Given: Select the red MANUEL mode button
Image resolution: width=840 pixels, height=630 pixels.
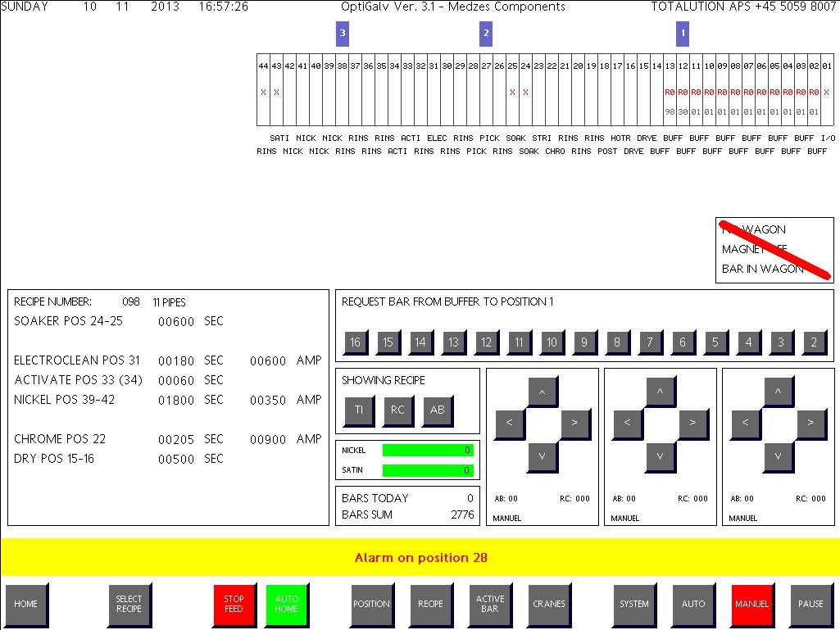Looking at the screenshot, I should coord(752,605).
